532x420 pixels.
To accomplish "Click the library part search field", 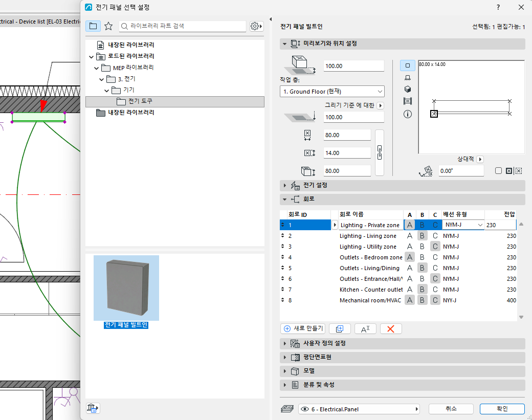I will pos(183,26).
